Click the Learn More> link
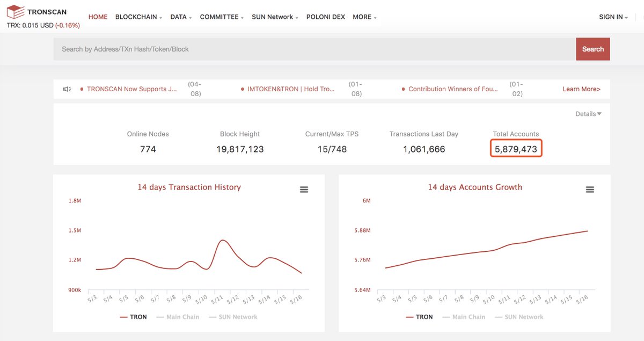This screenshot has width=644, height=341. coord(581,89)
